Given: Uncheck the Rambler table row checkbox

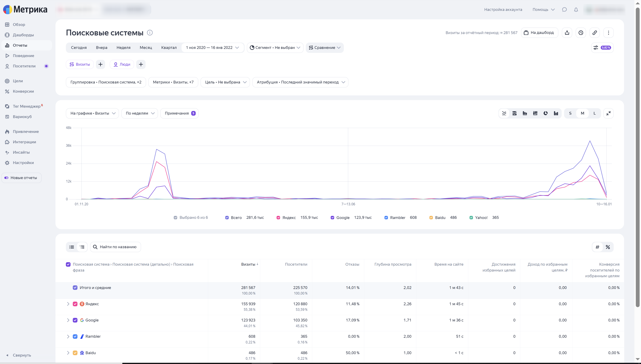Looking at the screenshot, I should 75,337.
